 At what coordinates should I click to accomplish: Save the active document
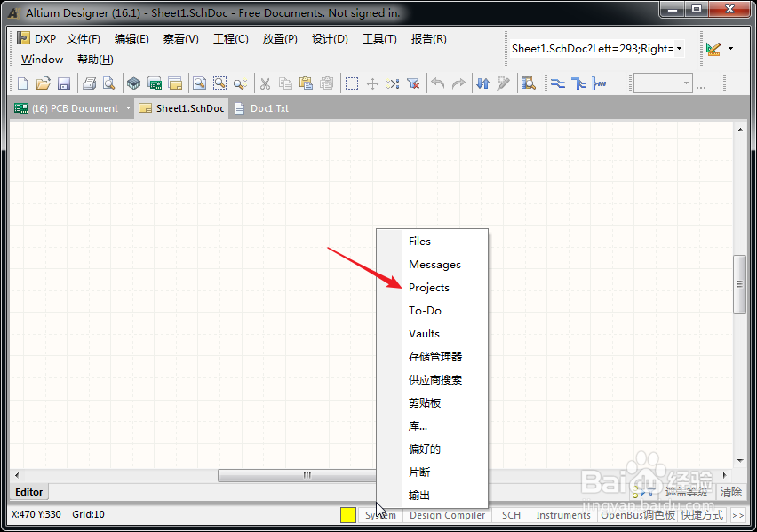64,83
